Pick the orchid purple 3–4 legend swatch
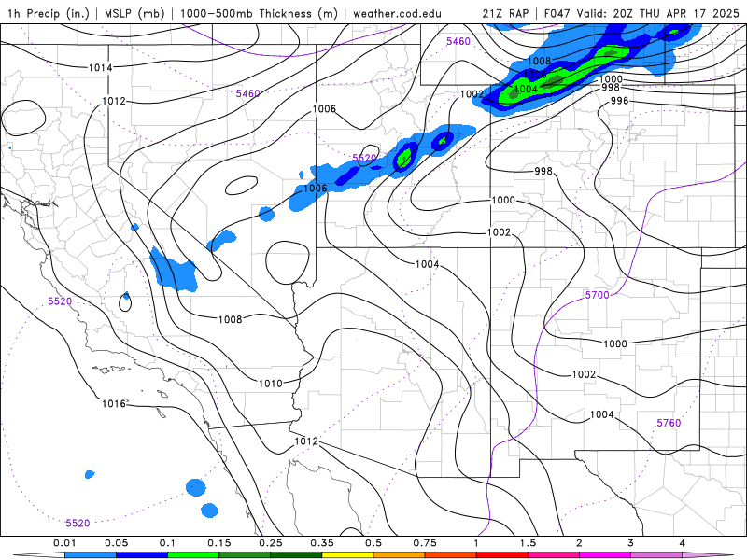Image resolution: width=747 pixels, height=560 pixels. [x=656, y=555]
